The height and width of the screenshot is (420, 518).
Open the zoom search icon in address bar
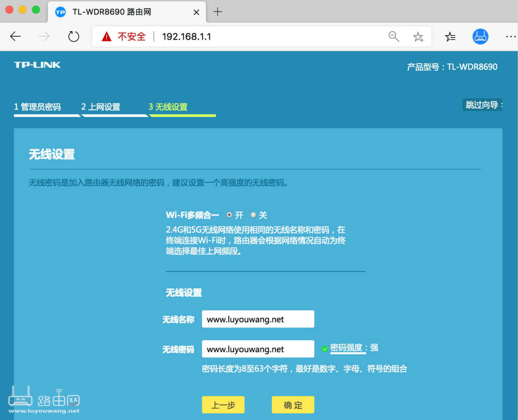click(394, 36)
